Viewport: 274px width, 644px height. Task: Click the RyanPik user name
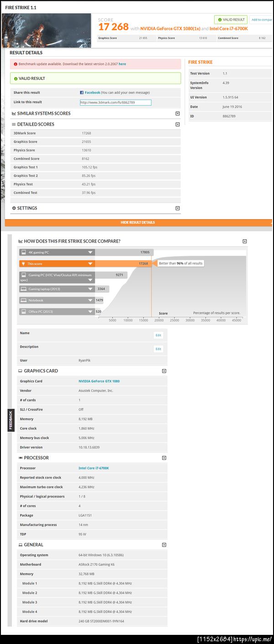coord(84,360)
